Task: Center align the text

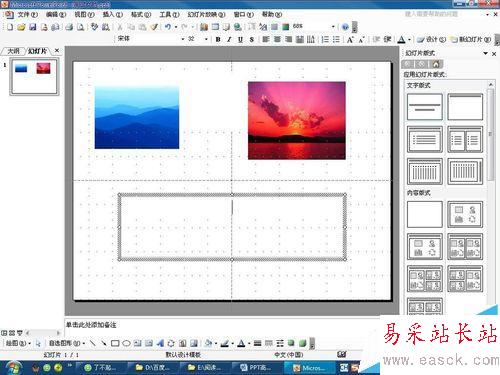Action: click(x=277, y=39)
